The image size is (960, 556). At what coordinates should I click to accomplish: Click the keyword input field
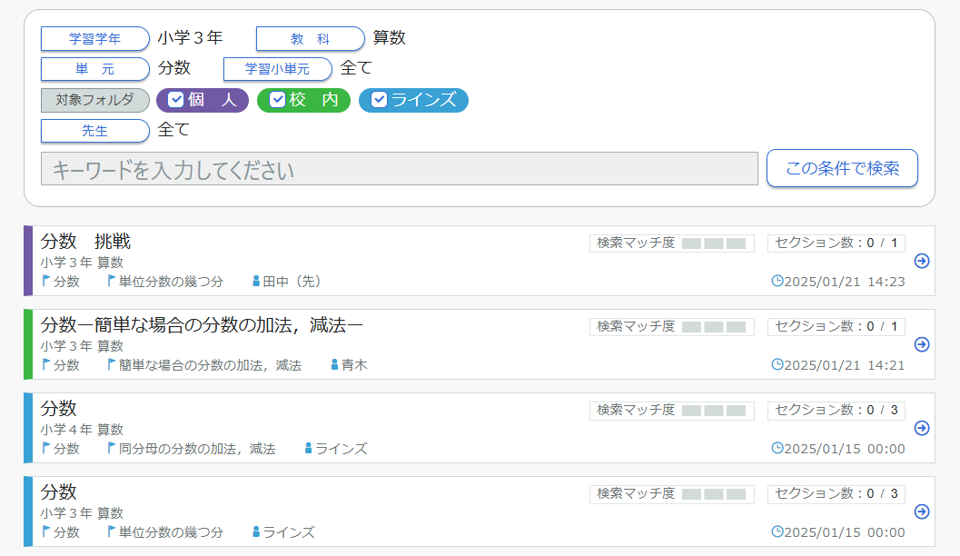[399, 169]
